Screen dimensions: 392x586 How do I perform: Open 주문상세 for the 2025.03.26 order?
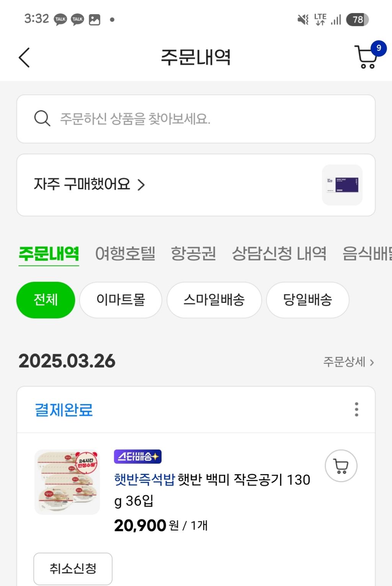348,362
